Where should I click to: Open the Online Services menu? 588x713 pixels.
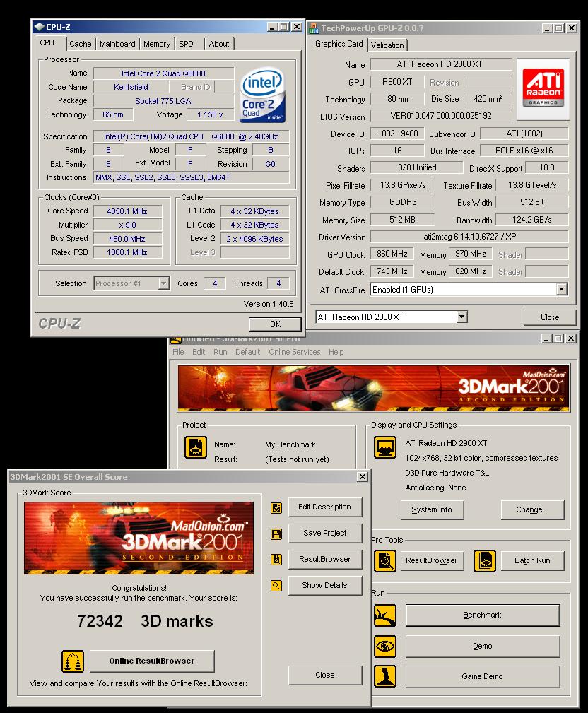pos(294,352)
